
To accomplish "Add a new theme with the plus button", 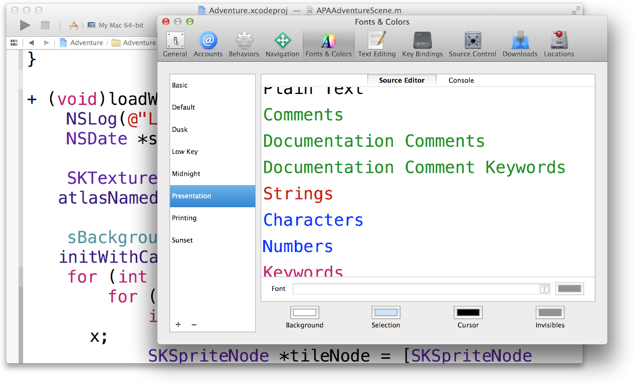I will [178, 324].
